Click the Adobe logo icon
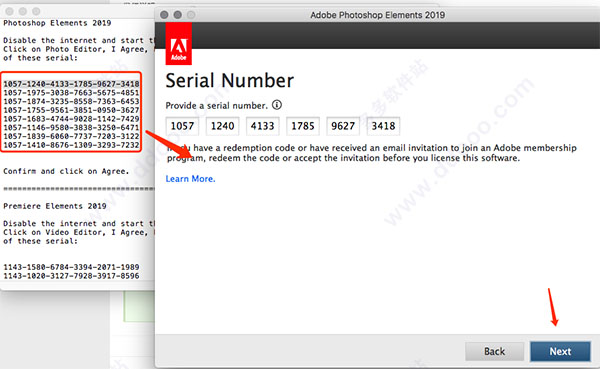Screen dimensions: 600x369 pos(179,44)
